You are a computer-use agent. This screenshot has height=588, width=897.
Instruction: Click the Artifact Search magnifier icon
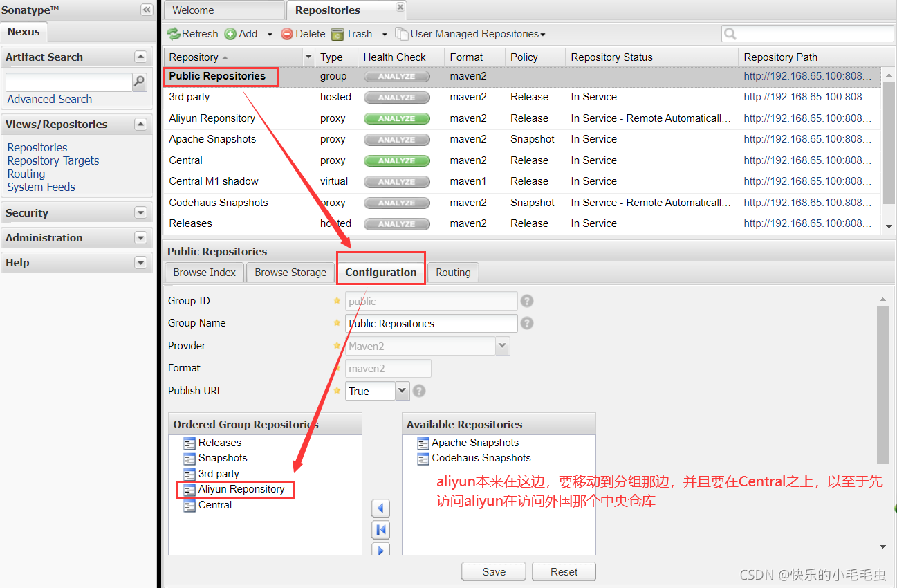(140, 82)
